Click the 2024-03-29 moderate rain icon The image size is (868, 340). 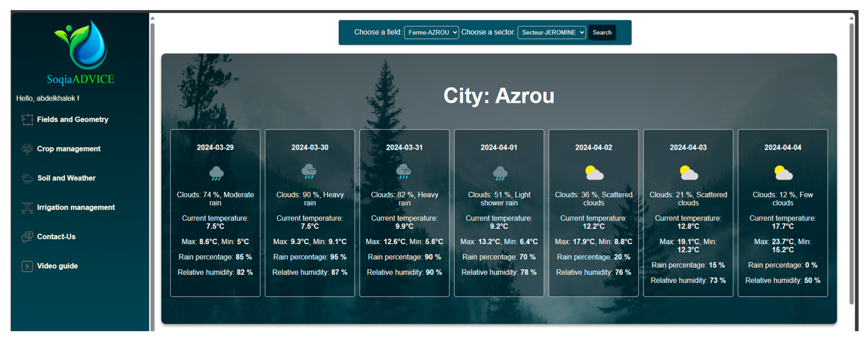(x=216, y=173)
